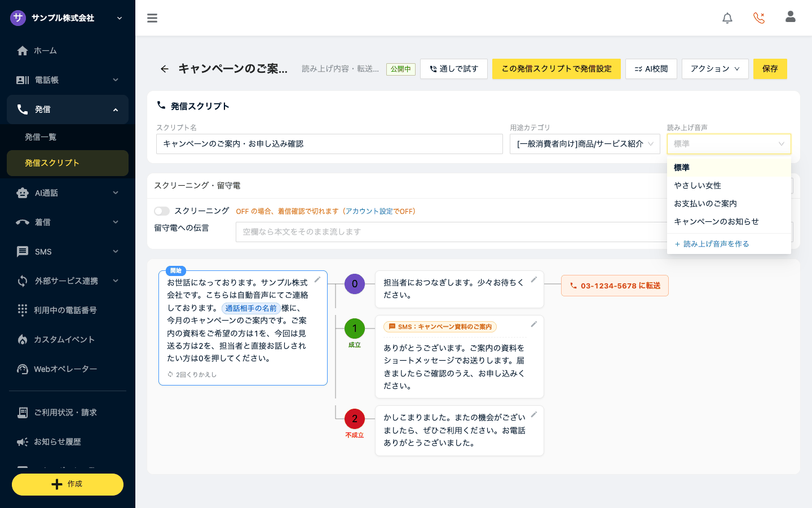Viewport: 812px width, 508px height.
Task: Expand the 電話帳 sidebar section
Action: click(68, 80)
